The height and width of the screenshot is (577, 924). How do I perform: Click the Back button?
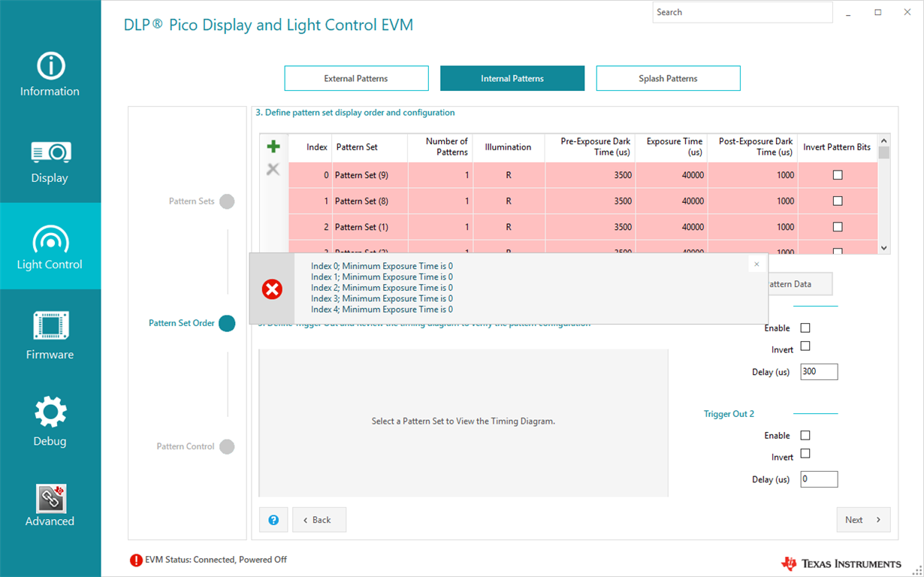pos(319,520)
